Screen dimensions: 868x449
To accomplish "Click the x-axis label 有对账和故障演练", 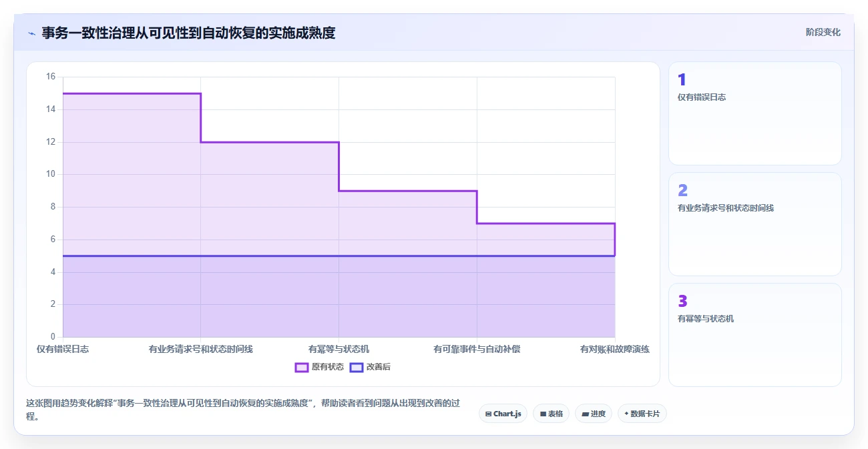I will [x=614, y=349].
